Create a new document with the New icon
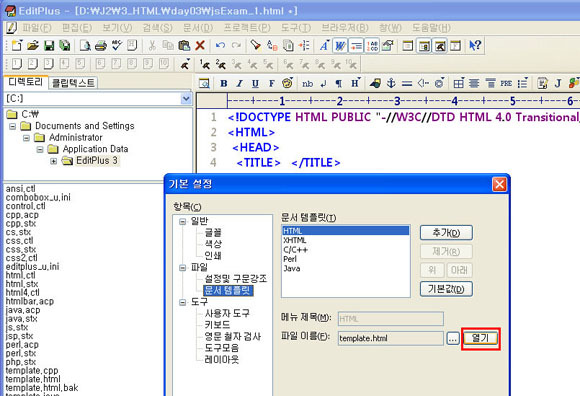The height and width of the screenshot is (396, 580). (x=17, y=45)
